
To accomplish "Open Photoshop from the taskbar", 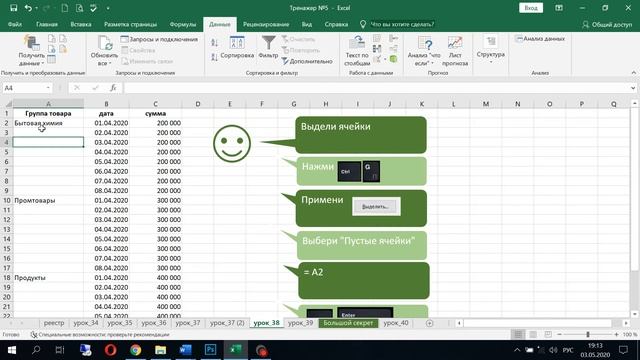I will (x=211, y=350).
